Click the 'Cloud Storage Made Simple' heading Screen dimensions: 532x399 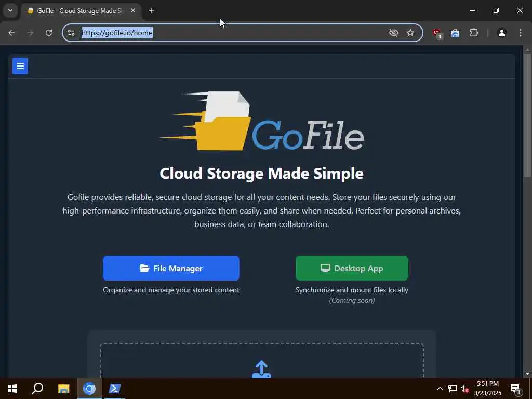tap(262, 174)
